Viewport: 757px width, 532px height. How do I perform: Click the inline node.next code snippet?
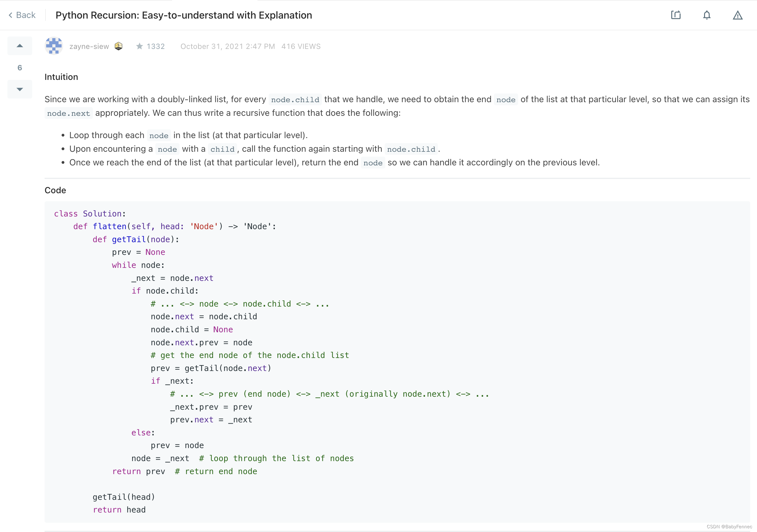(68, 113)
